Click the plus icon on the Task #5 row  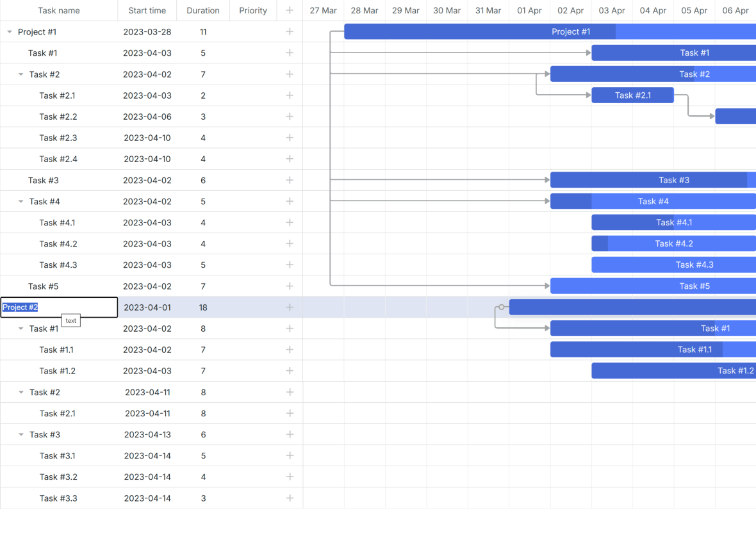click(x=290, y=286)
